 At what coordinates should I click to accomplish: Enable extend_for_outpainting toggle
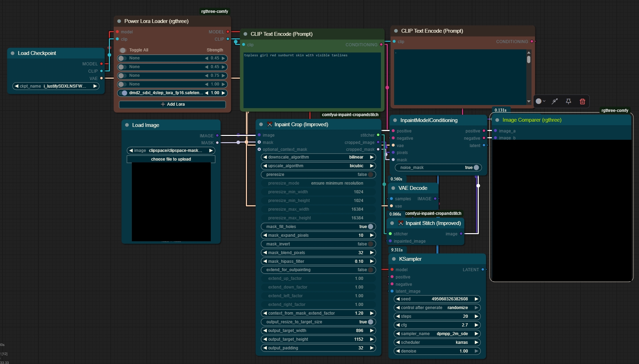[318, 270]
